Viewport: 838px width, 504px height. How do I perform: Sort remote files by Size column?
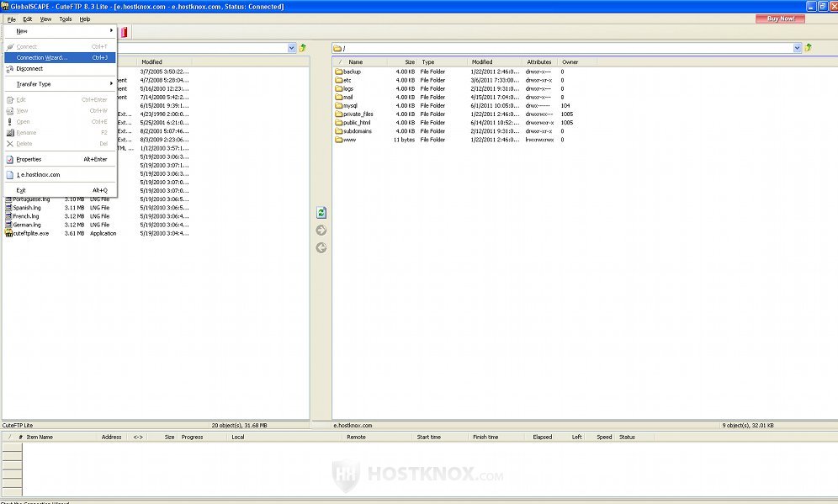402,62
